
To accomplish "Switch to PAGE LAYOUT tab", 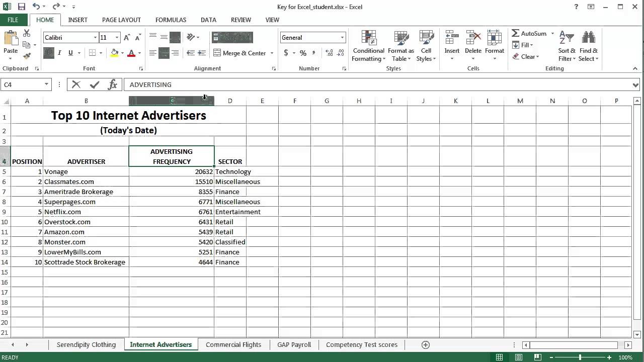I will coord(121,20).
